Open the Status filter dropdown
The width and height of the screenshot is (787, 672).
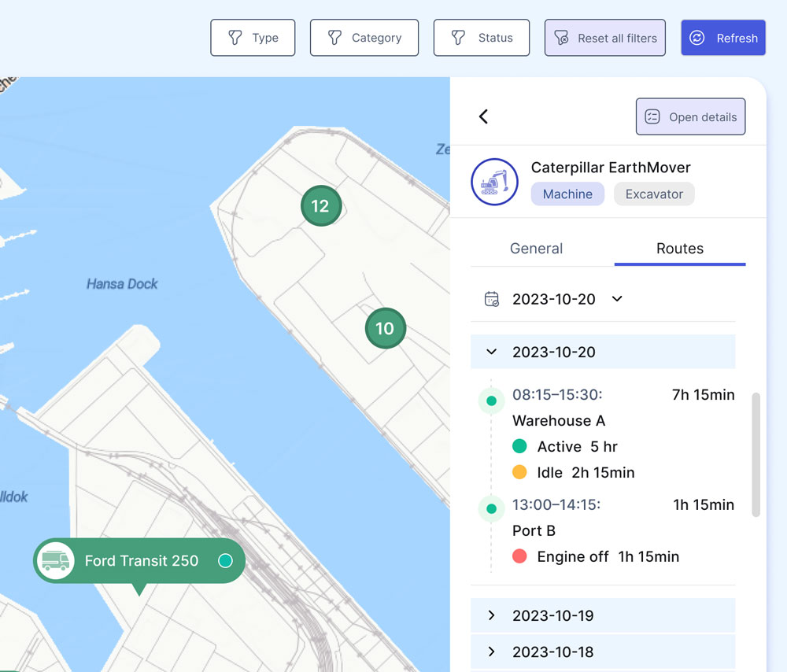(x=481, y=38)
